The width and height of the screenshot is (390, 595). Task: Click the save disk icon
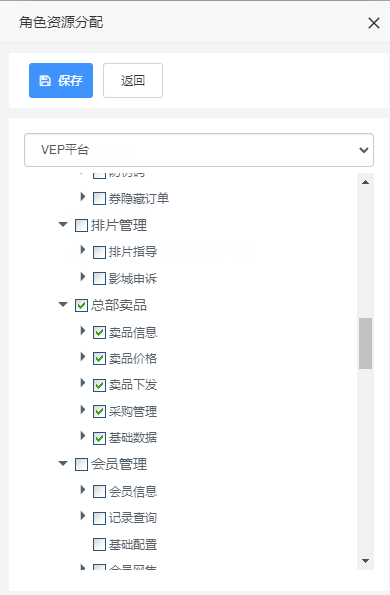45,80
